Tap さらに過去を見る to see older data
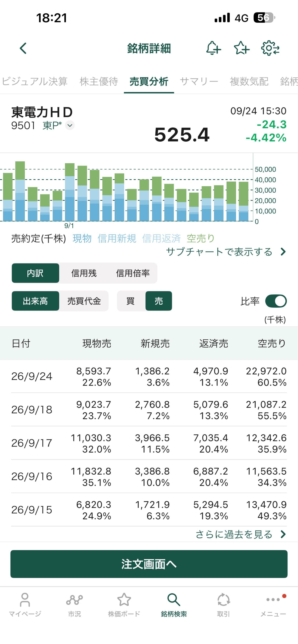 [241, 534]
